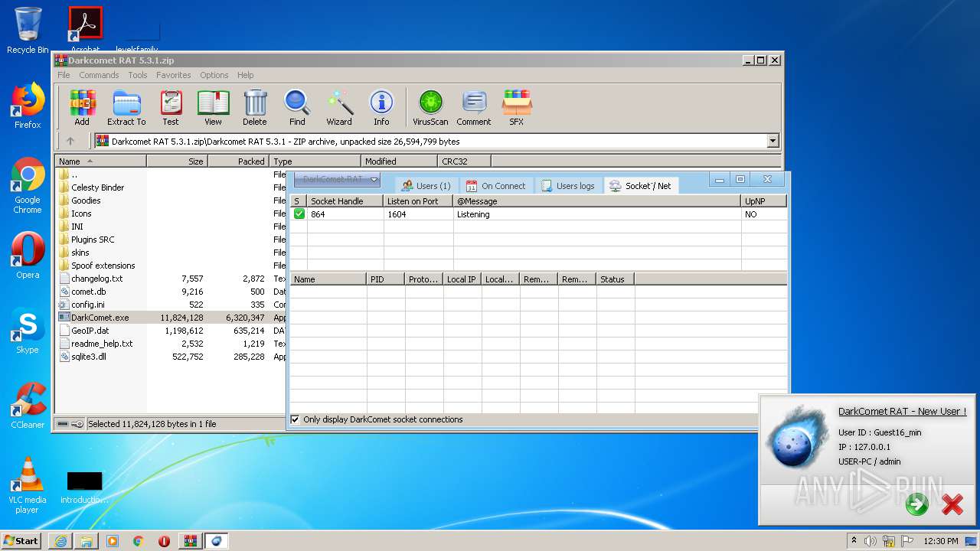Switch to Users logs tab

coord(567,186)
